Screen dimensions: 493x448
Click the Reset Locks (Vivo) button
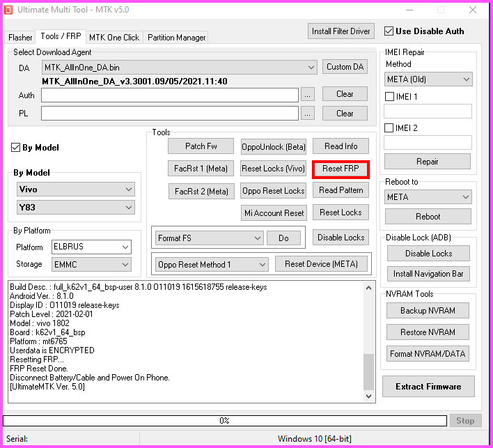[x=274, y=169]
